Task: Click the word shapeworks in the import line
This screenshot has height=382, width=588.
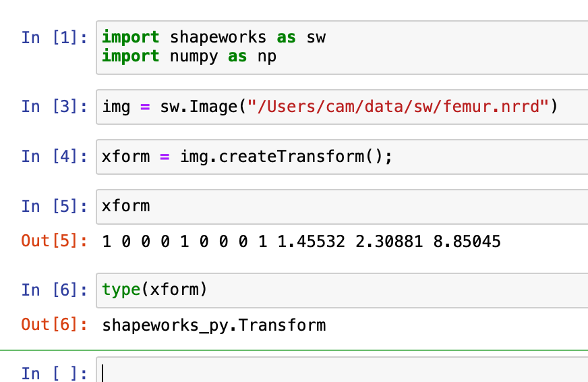Action: tap(218, 38)
